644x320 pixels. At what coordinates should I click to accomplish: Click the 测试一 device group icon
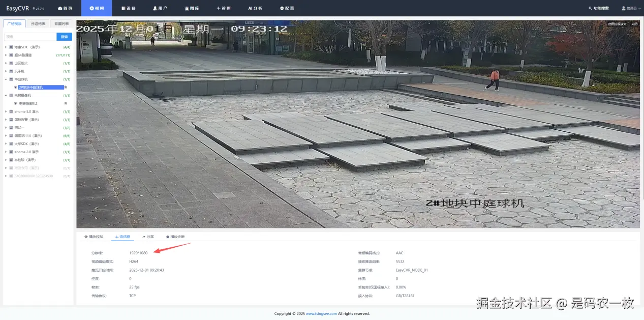[11, 128]
